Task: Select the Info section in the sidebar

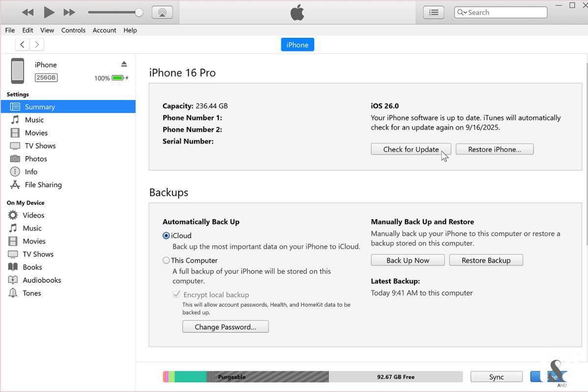Action: 31,171
